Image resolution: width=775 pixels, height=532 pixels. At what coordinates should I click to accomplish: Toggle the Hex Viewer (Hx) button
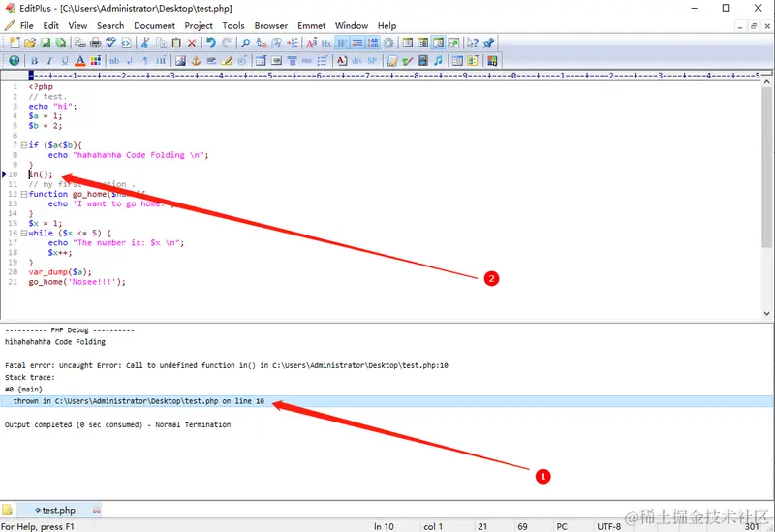click(326, 43)
